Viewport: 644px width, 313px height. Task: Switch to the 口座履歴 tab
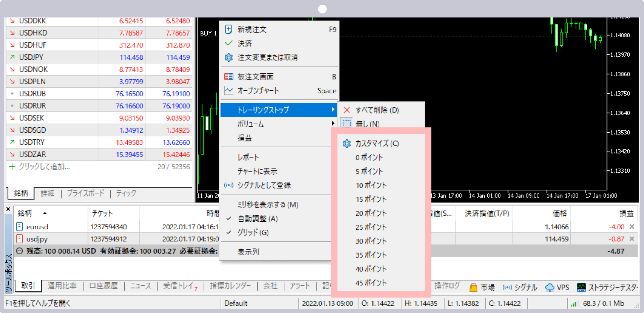104,286
